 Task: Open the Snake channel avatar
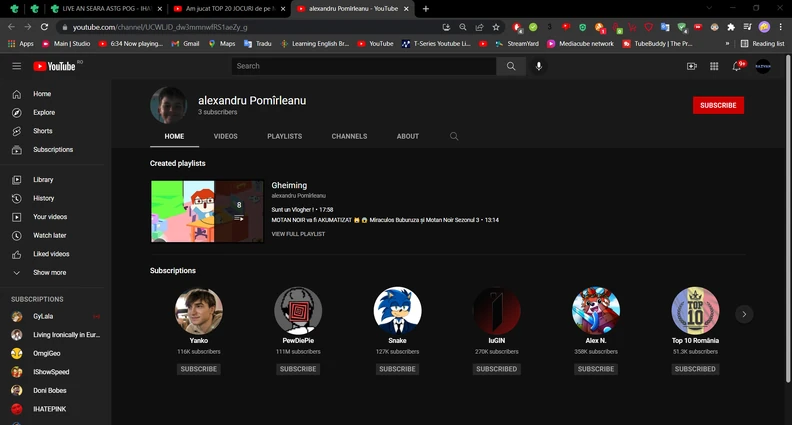398,311
